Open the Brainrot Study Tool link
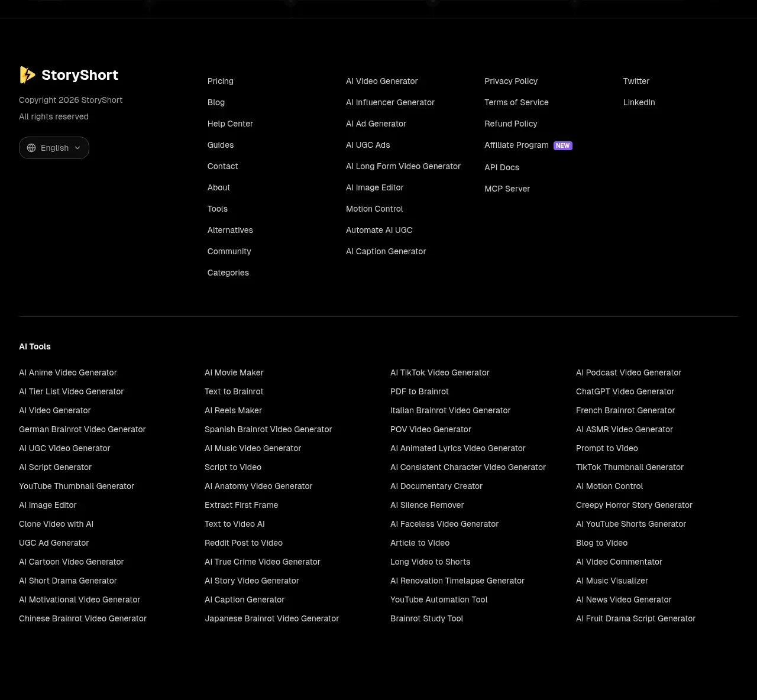The width and height of the screenshot is (757, 700). 426,618
